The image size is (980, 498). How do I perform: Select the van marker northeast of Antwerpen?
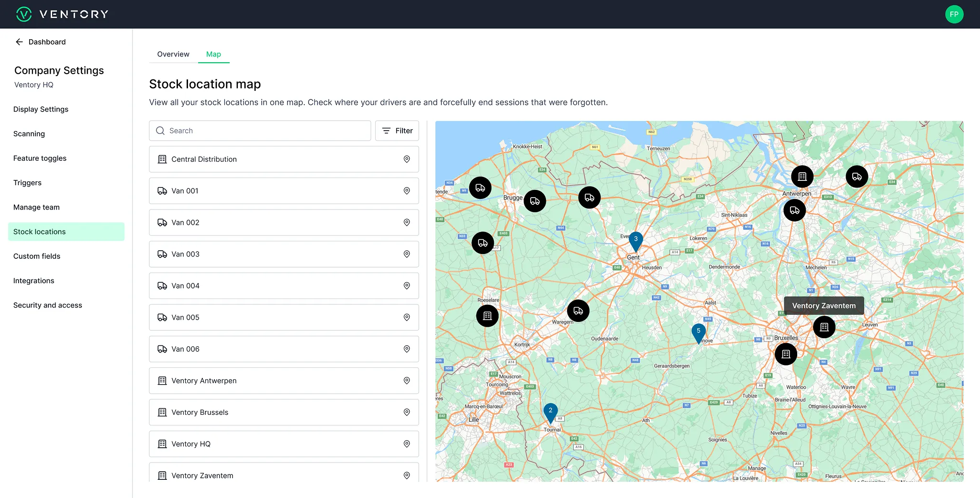[x=857, y=177]
